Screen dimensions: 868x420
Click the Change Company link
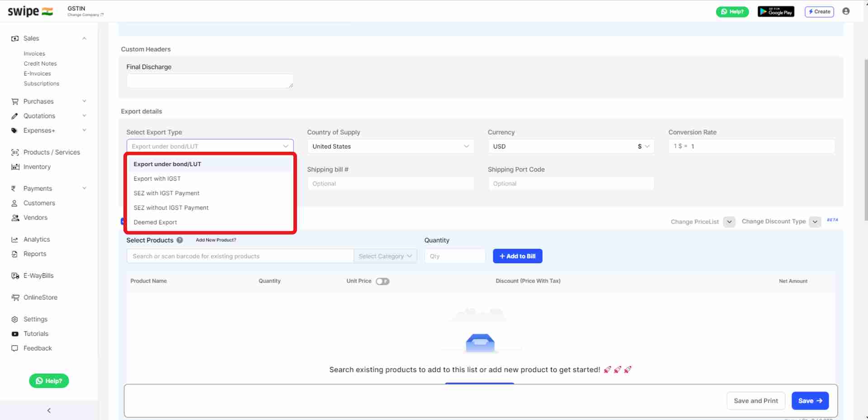pos(85,15)
